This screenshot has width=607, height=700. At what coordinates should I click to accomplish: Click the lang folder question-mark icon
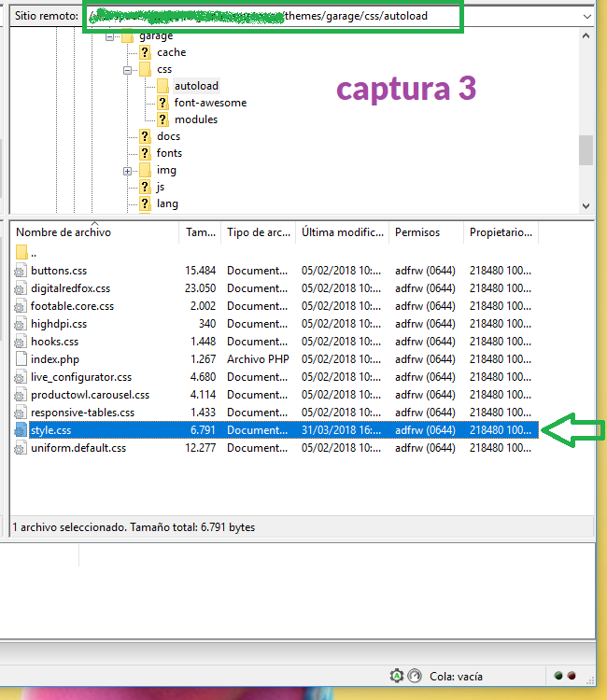145,203
